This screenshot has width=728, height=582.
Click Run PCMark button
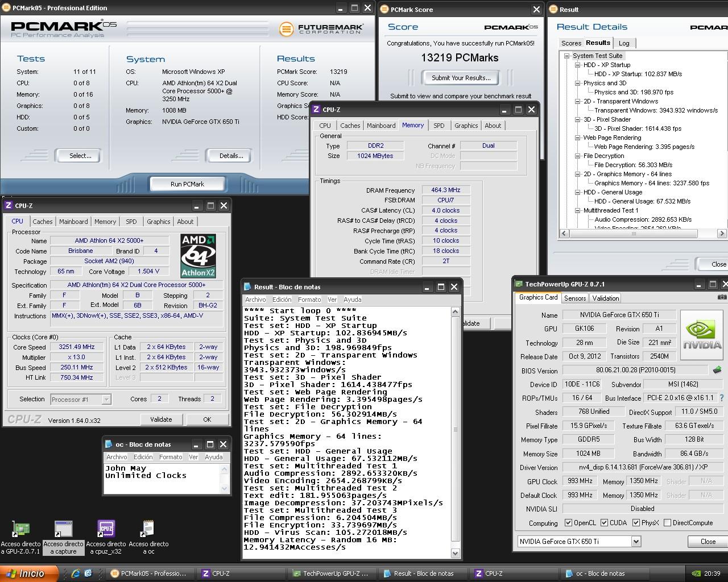[x=187, y=184]
